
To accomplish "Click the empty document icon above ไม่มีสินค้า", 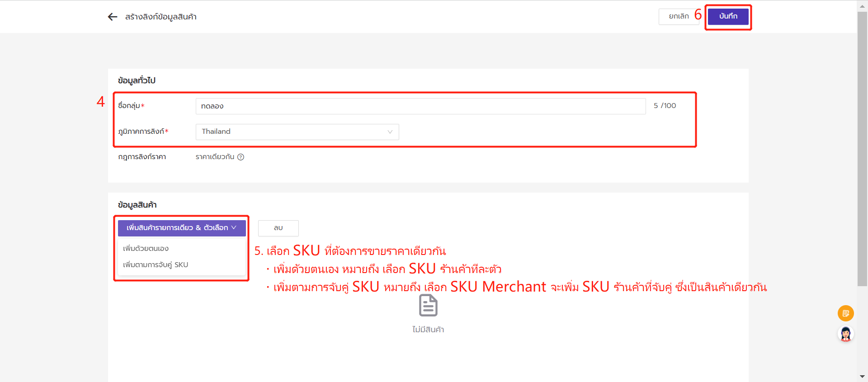I will click(x=428, y=306).
